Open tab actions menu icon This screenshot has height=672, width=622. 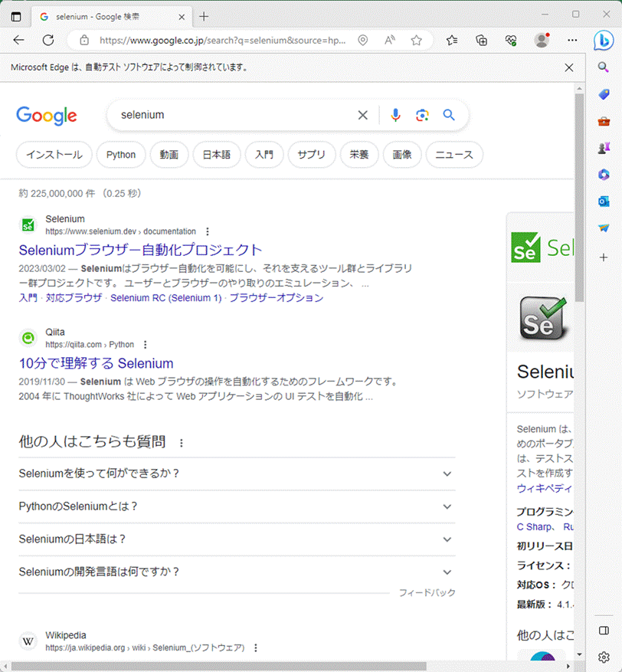pyautogui.click(x=16, y=17)
